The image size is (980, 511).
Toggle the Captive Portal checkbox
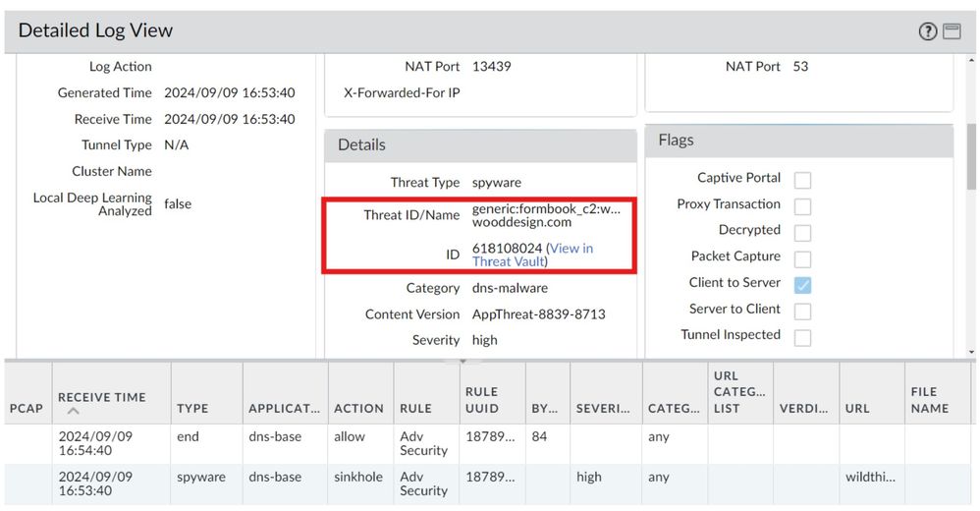[x=802, y=180]
